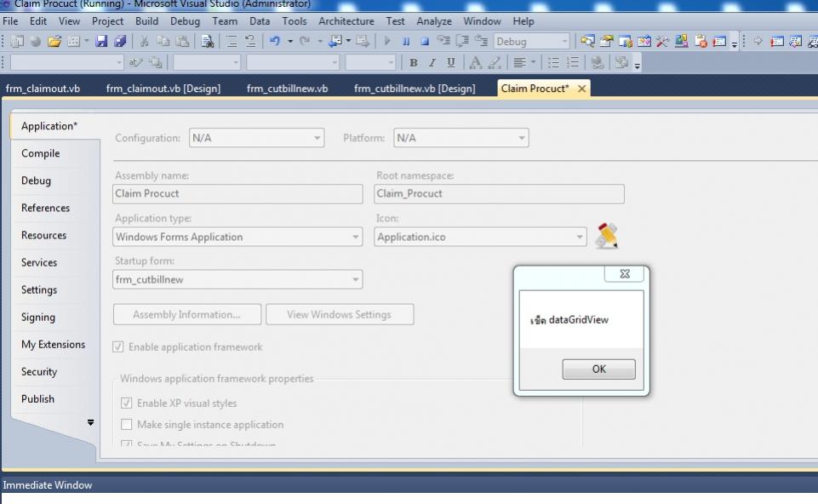Screen dimensions: 818x504
Task: Select the Compile project tab
Action: pos(41,153)
